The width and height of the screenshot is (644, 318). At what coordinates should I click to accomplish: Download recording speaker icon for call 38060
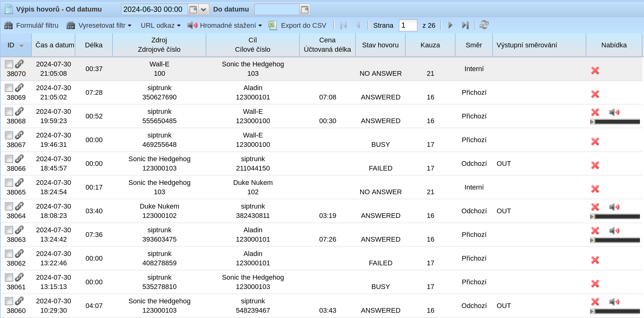click(x=614, y=302)
